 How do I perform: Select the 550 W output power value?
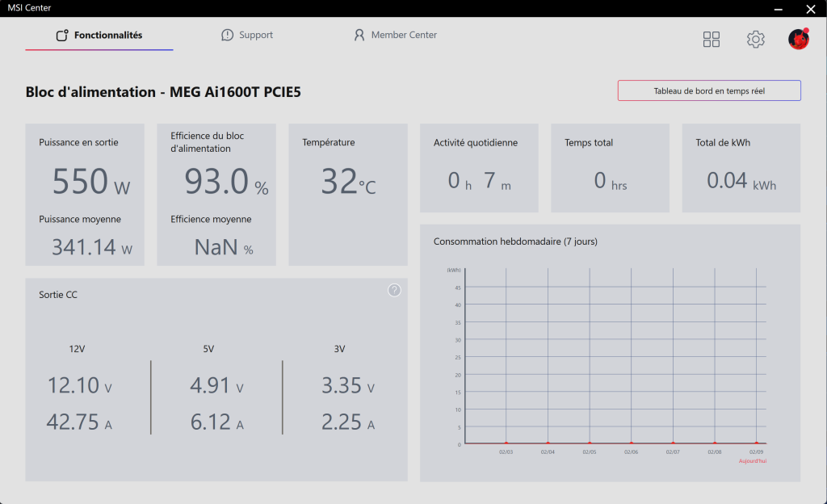pos(90,182)
